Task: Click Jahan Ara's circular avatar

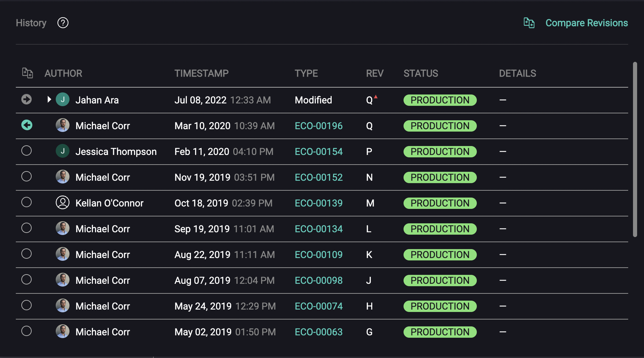Action: pyautogui.click(x=63, y=99)
